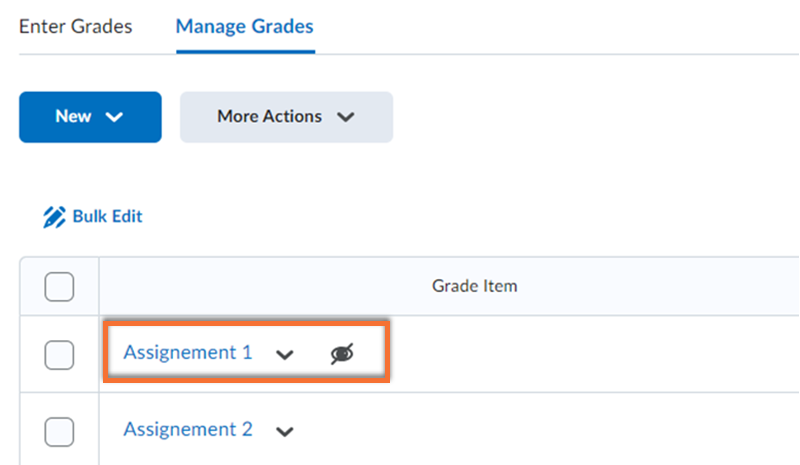The height and width of the screenshot is (465, 800).
Task: Open the Assignement 2 grade item link
Action: pyautogui.click(x=188, y=429)
